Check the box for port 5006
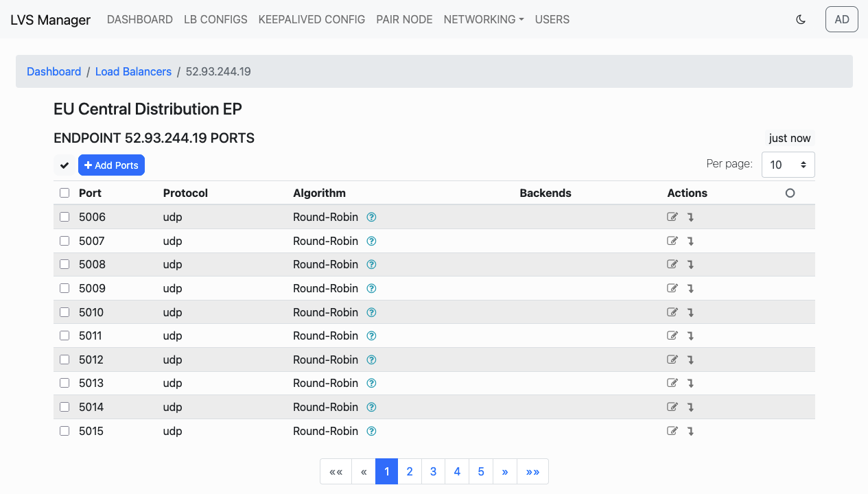This screenshot has height=494, width=868. 64,217
